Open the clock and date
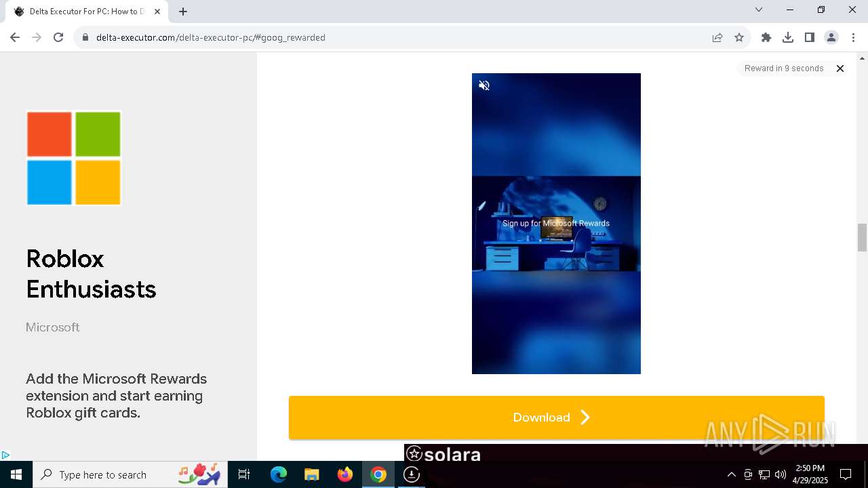The height and width of the screenshot is (488, 868). pyautogui.click(x=810, y=474)
